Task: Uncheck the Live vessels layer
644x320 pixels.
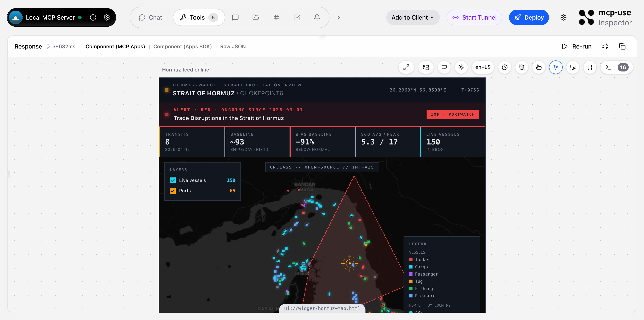Action: 172,180
